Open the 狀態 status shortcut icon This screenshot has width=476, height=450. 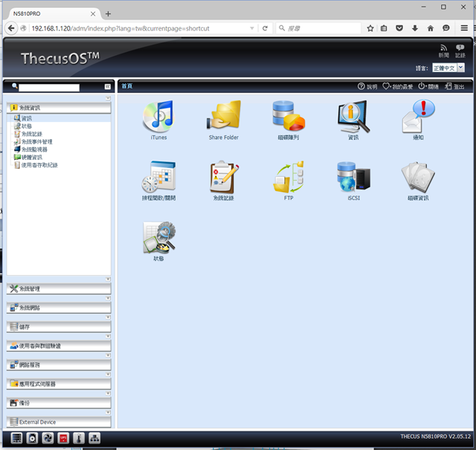tap(158, 238)
